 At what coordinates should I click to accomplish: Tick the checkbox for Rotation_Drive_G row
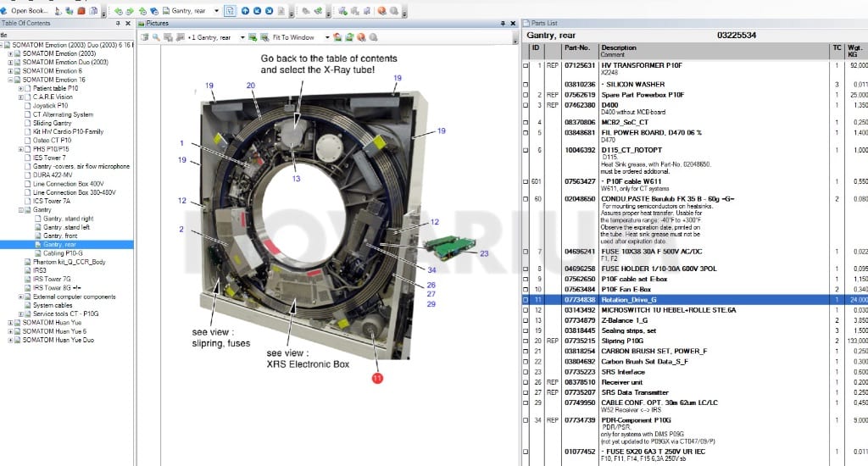(x=526, y=300)
